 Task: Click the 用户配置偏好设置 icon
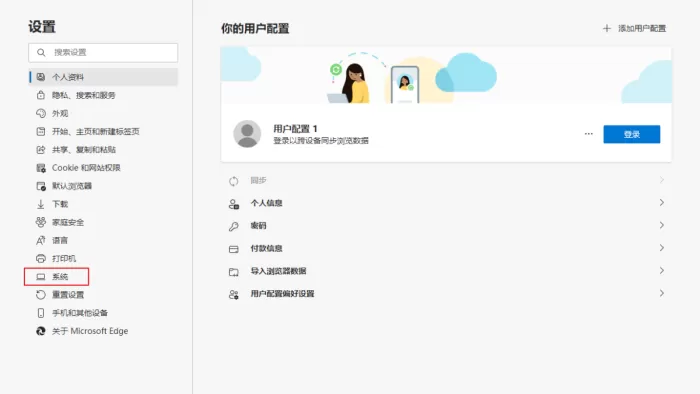[233, 294]
